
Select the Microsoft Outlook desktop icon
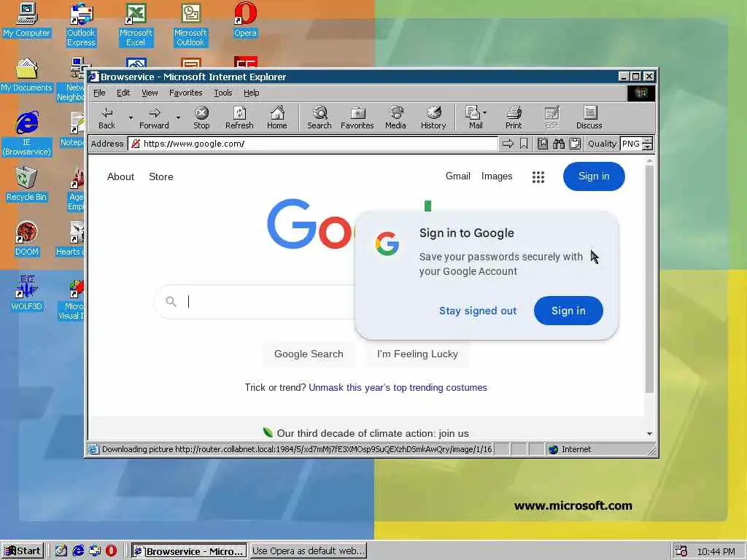pos(190,24)
